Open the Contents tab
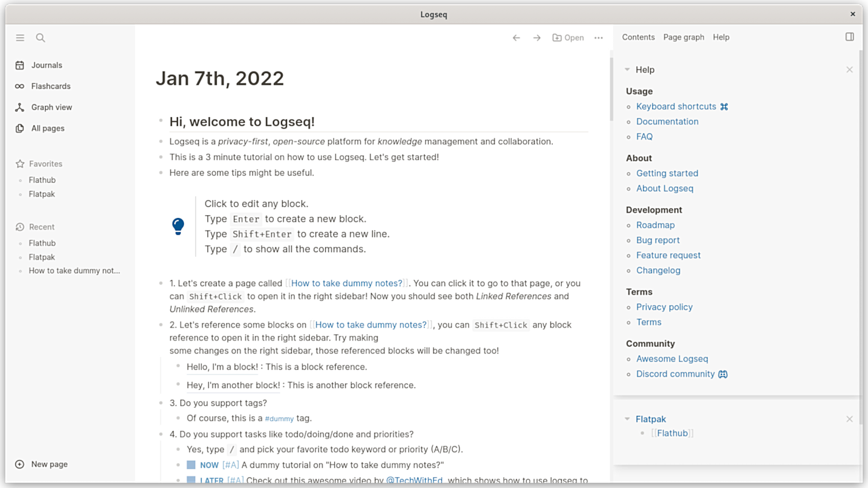Screen dimensions: 868x488 638,37
